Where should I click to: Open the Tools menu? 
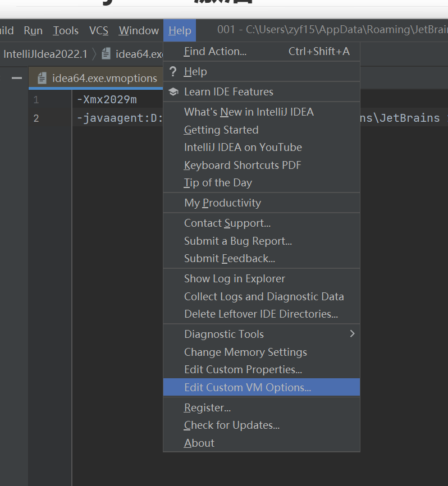point(66,31)
